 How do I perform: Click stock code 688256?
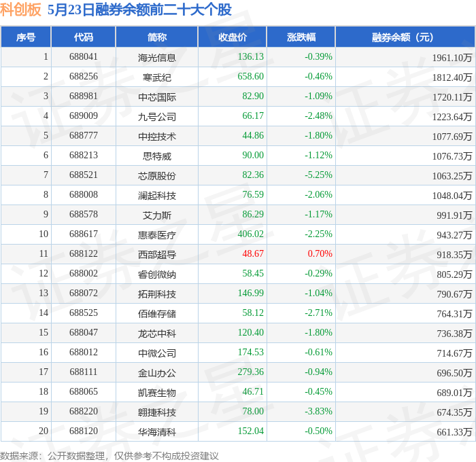tap(84, 77)
